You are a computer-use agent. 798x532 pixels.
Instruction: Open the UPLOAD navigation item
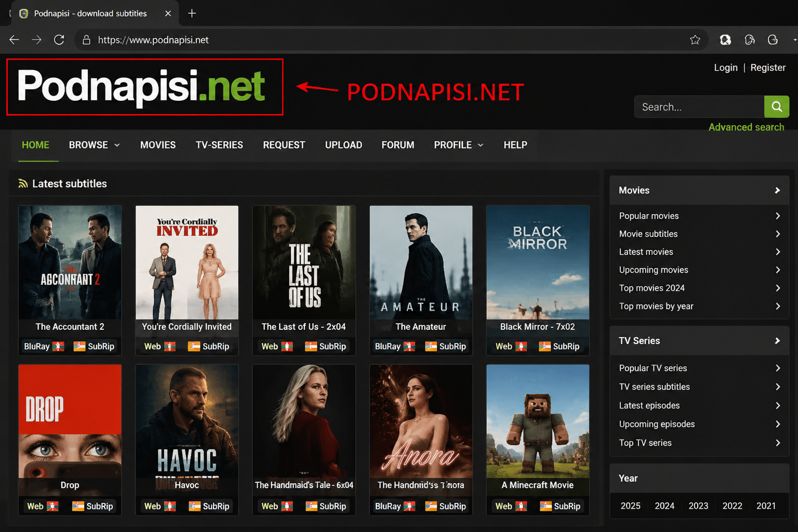343,145
